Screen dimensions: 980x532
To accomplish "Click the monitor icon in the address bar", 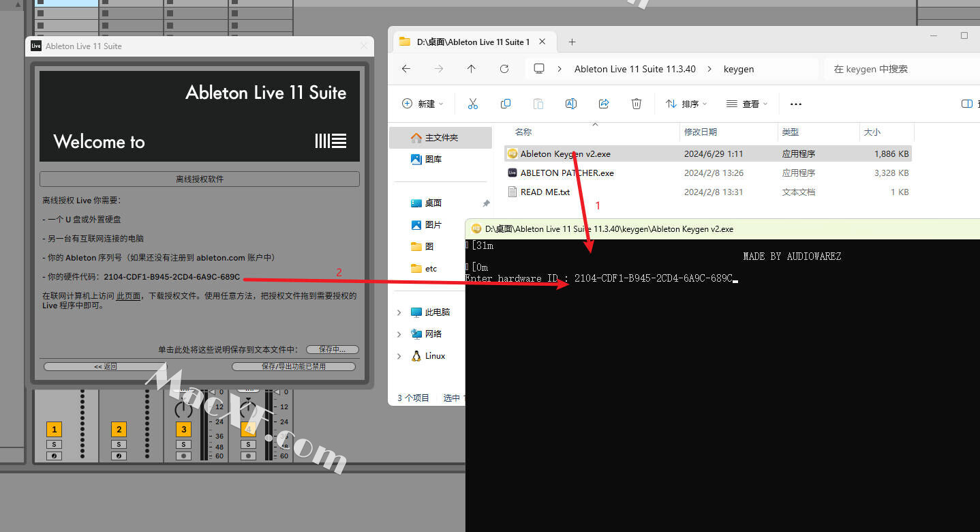I will click(539, 69).
